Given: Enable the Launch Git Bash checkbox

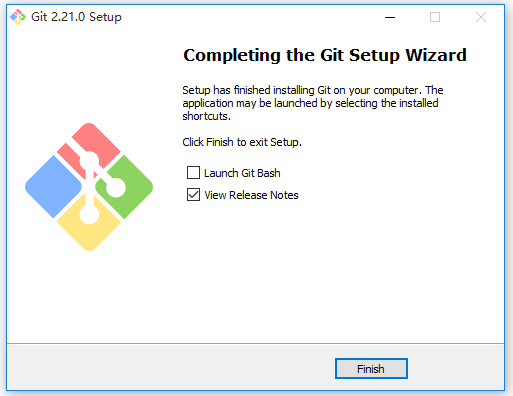Looking at the screenshot, I should (193, 173).
